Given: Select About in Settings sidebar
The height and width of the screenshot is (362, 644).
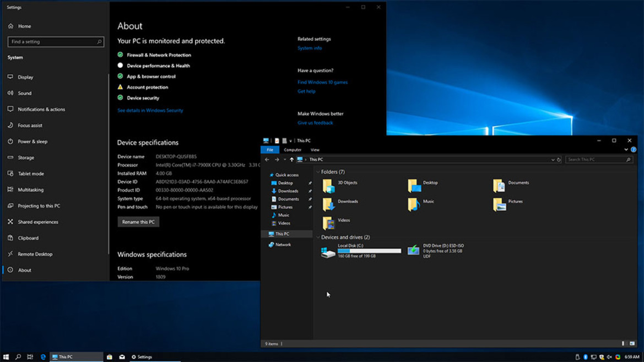Looking at the screenshot, I should 24,270.
